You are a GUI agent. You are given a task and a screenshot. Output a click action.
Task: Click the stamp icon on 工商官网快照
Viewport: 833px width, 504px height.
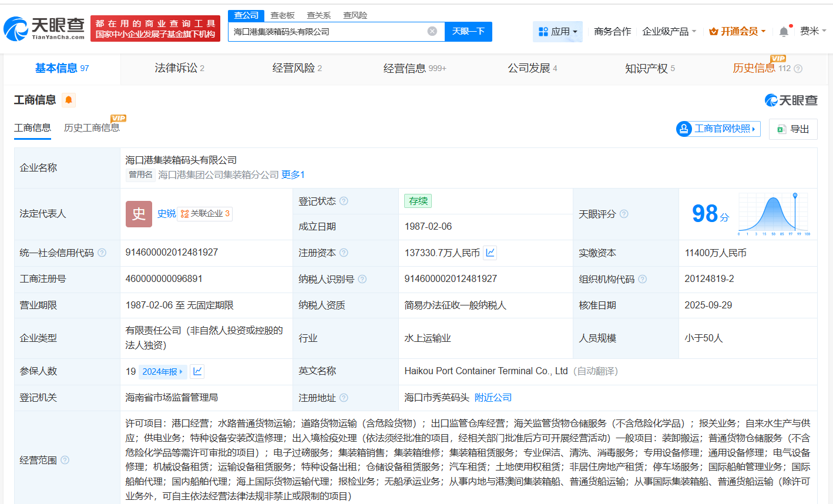tap(683, 129)
